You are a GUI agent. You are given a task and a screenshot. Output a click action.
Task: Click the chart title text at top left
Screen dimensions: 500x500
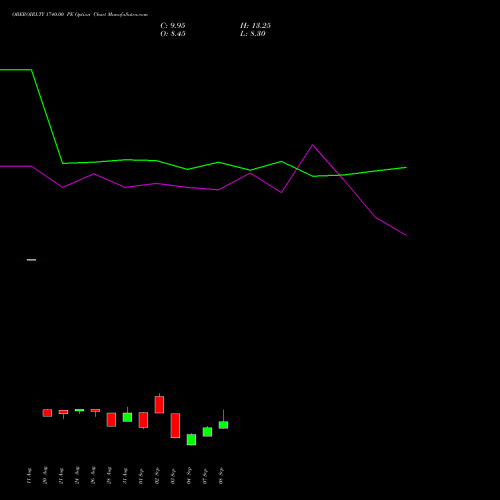pos(80,15)
